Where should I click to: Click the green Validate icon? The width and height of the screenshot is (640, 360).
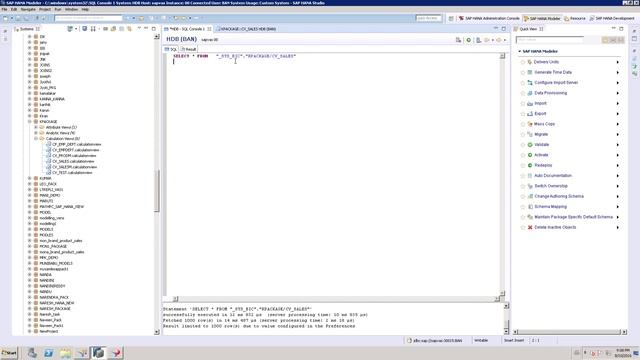coord(530,144)
